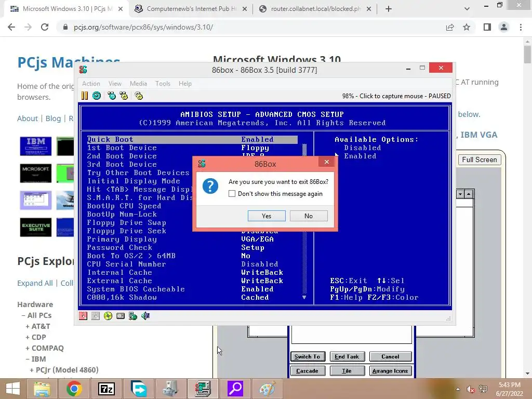Expand the COMPAQ tree item
The height and width of the screenshot is (399, 532).
point(45,348)
